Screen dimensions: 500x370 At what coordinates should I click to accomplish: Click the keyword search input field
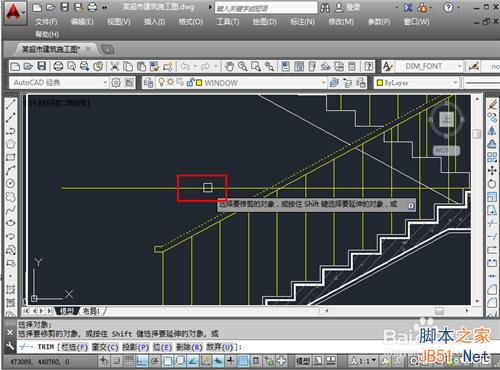[266, 8]
